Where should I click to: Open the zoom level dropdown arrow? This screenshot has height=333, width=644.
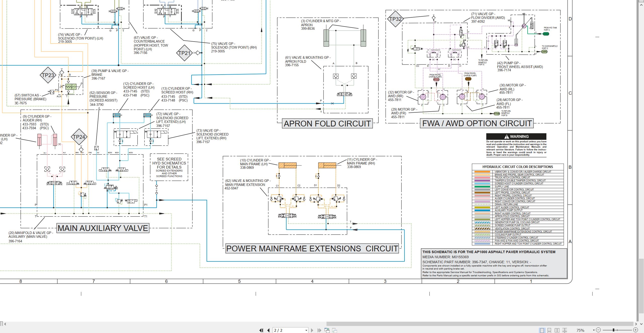[594, 330]
